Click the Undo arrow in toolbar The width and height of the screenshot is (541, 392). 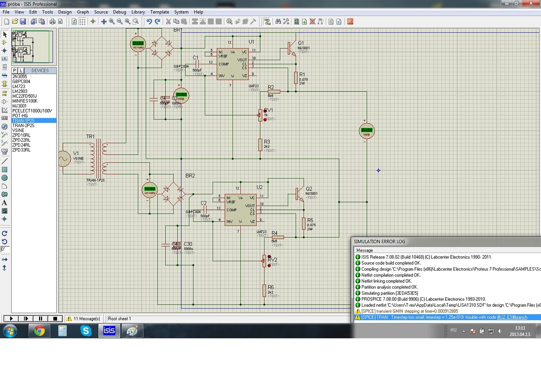pos(149,22)
